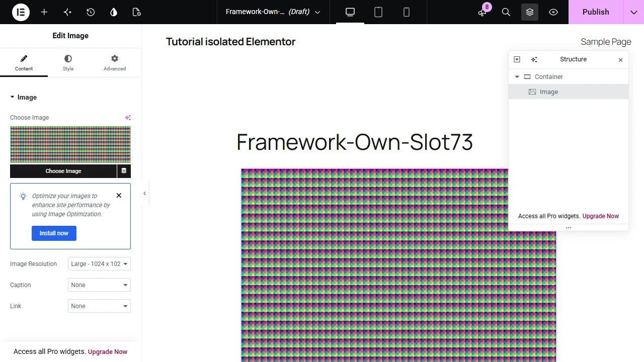Collapse the editor side panel arrow
644x362 pixels.
(144, 194)
